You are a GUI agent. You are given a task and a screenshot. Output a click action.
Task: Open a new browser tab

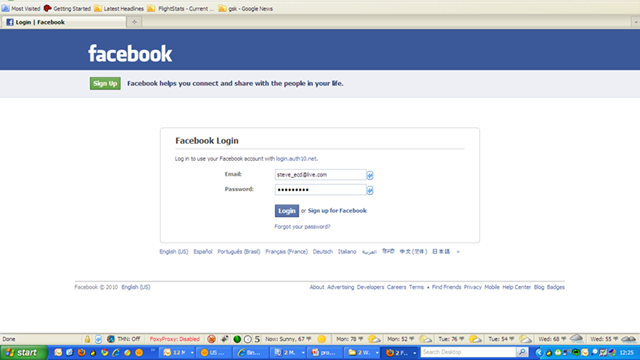pos(134,22)
